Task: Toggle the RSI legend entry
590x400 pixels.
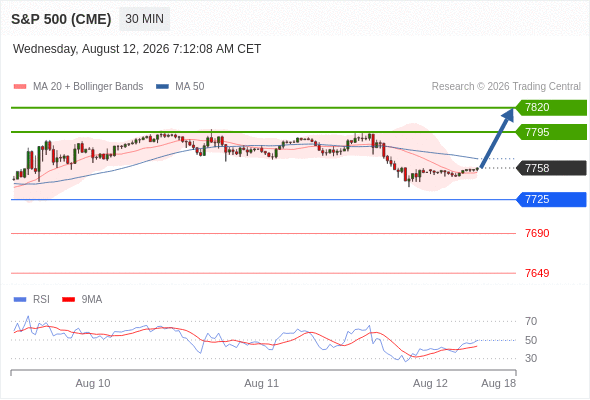Action: tap(32, 300)
